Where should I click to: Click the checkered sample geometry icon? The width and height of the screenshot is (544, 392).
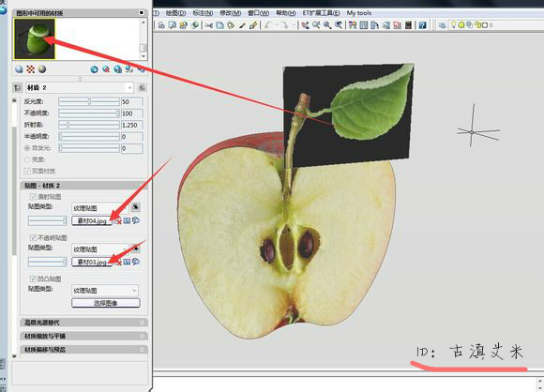click(31, 69)
